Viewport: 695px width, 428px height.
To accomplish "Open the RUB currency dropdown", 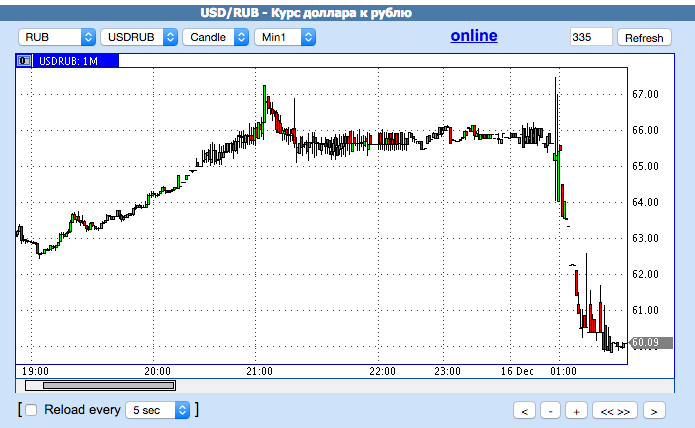I will [57, 37].
